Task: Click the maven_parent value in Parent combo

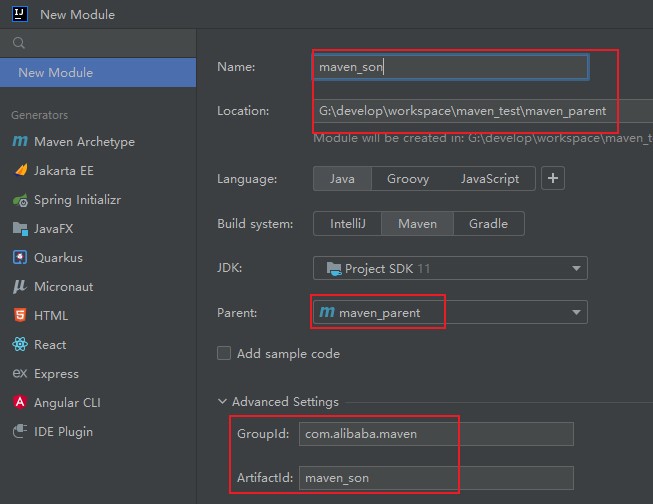Action: click(x=379, y=313)
